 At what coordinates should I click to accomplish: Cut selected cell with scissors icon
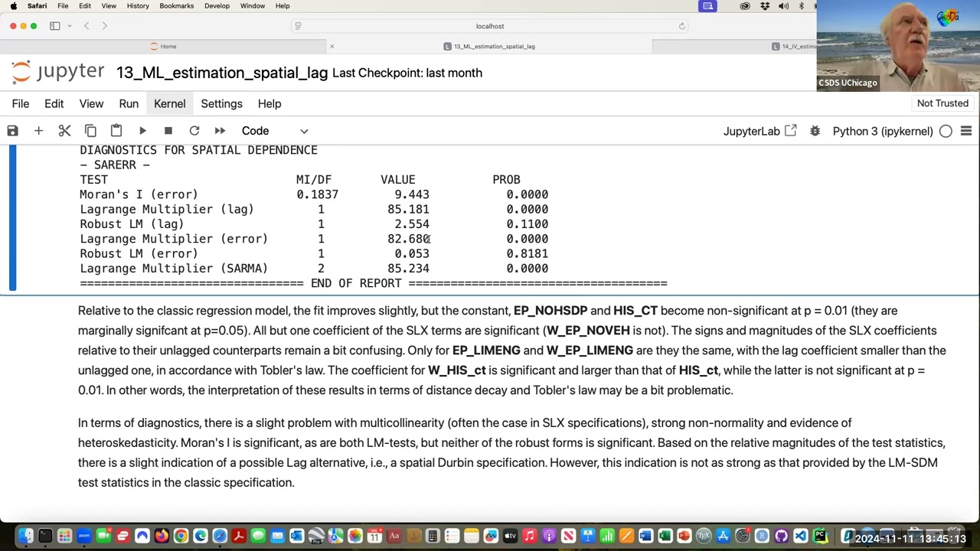64,131
